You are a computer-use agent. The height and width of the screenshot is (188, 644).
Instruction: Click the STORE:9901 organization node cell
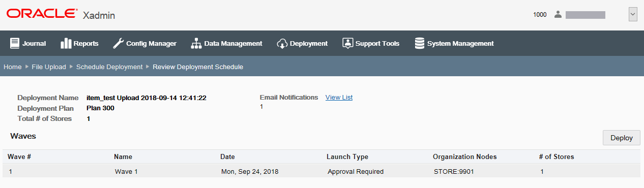coord(454,171)
